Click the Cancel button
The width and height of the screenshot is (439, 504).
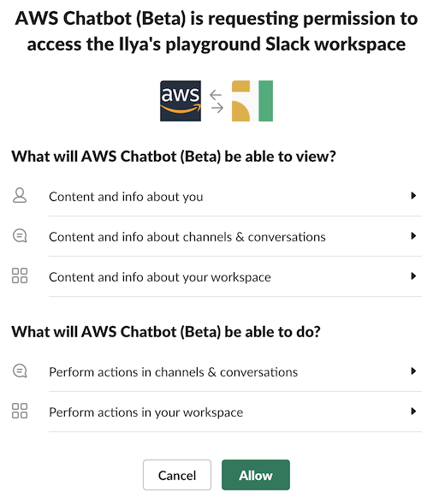pos(177,475)
